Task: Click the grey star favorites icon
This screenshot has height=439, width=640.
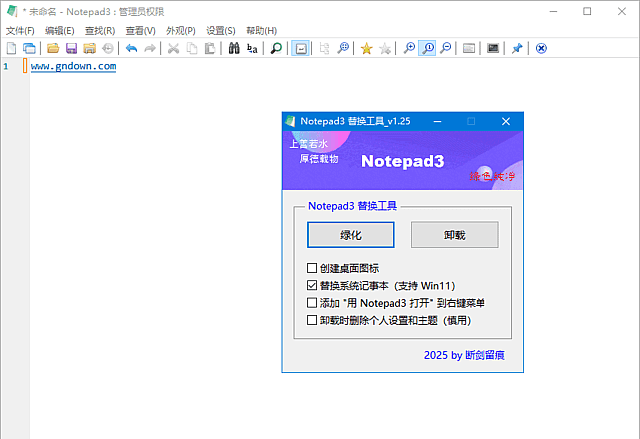Action: tap(385, 49)
